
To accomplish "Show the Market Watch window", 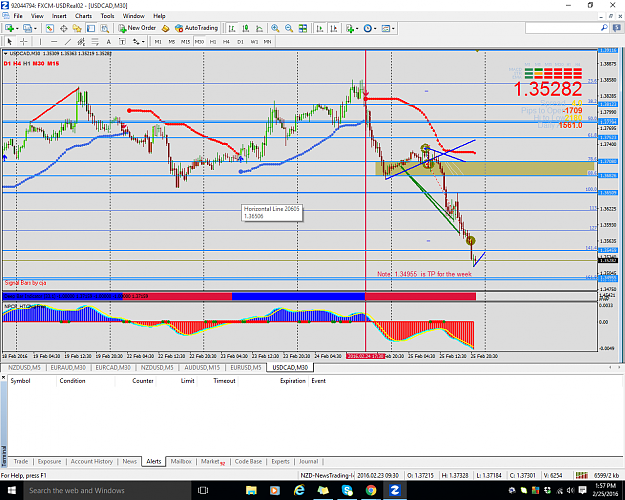I will click(49, 28).
